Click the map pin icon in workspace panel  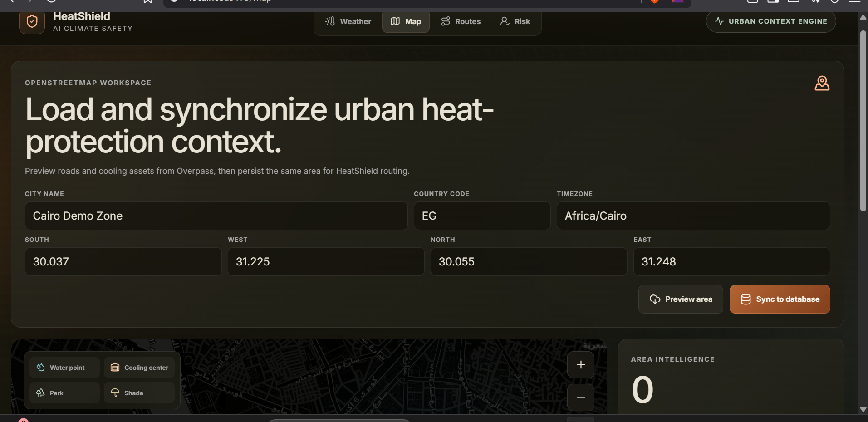[822, 83]
